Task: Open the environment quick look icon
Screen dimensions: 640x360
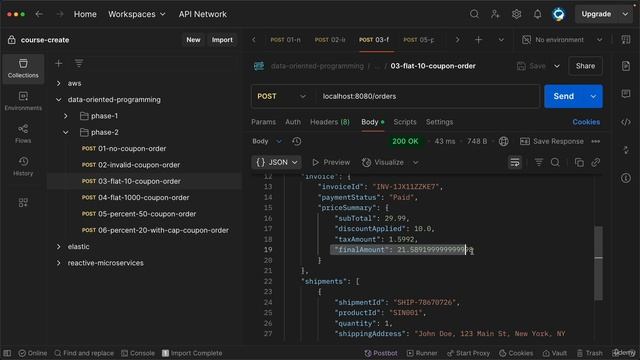Action: click(626, 40)
